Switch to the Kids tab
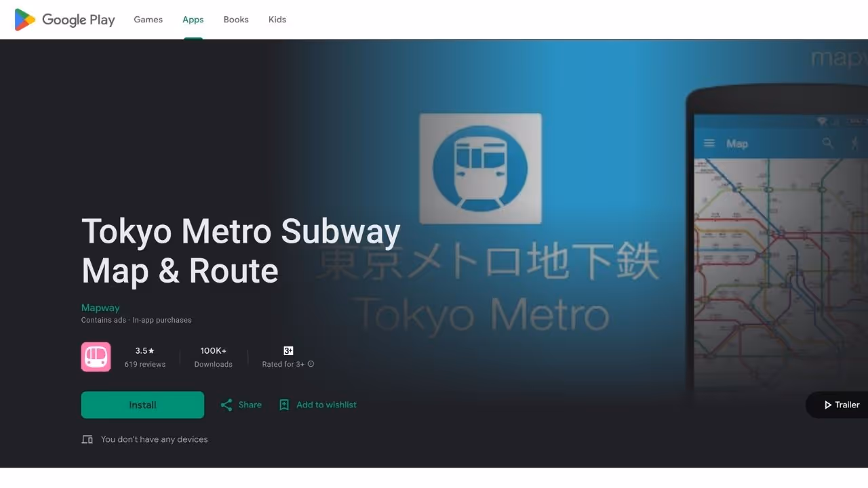Screen dimensions: 868x488 click(277, 20)
